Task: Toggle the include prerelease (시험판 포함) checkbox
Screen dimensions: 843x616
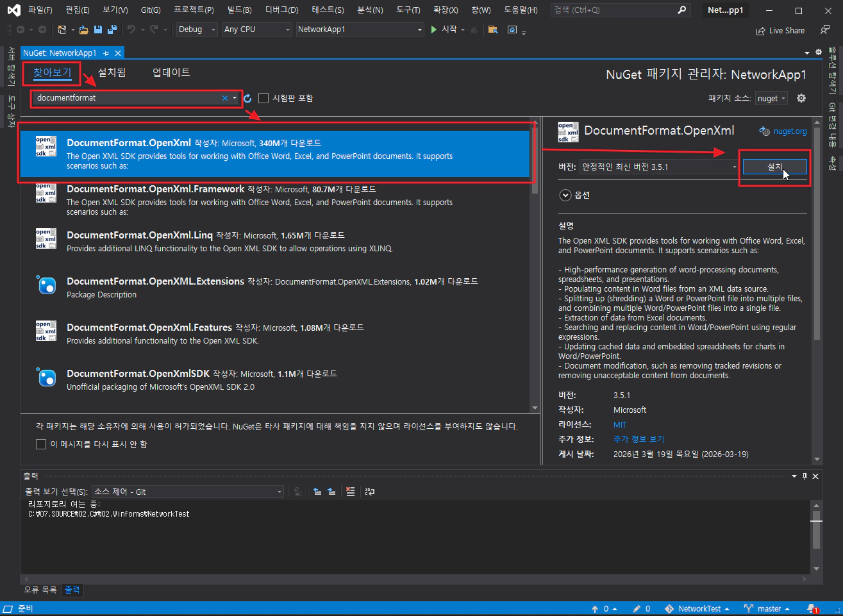Action: (263, 98)
